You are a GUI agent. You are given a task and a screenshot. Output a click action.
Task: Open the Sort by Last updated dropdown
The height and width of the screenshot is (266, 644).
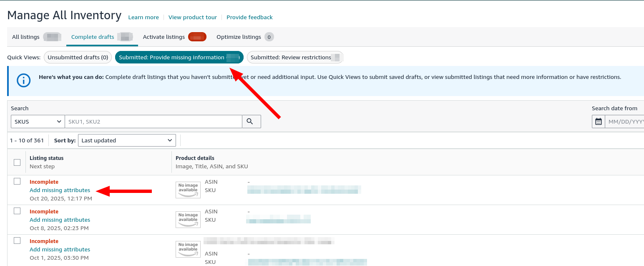coord(126,140)
